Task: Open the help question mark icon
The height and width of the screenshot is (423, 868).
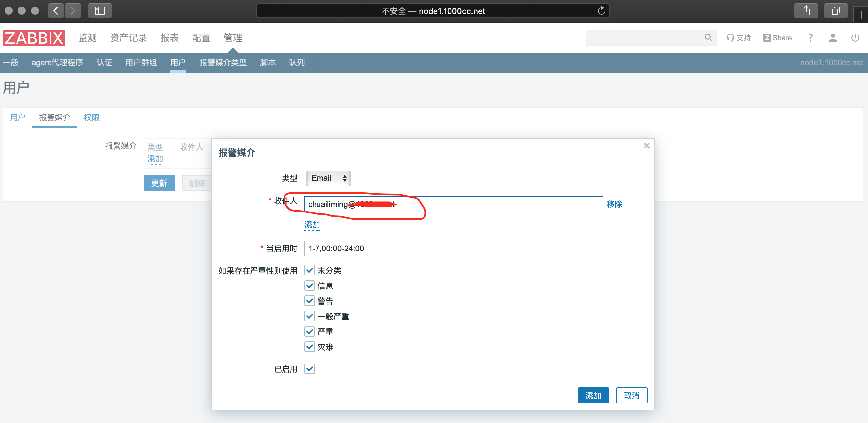Action: tap(810, 38)
